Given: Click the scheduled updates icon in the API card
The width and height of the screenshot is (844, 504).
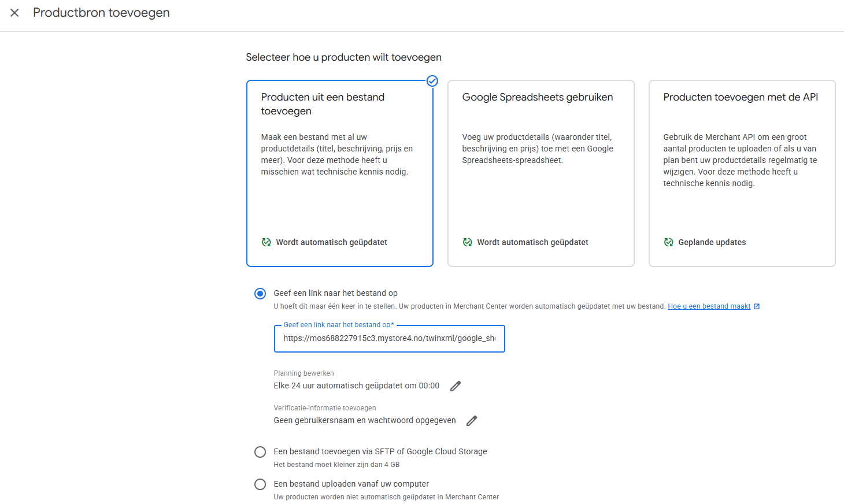Looking at the screenshot, I should [668, 242].
